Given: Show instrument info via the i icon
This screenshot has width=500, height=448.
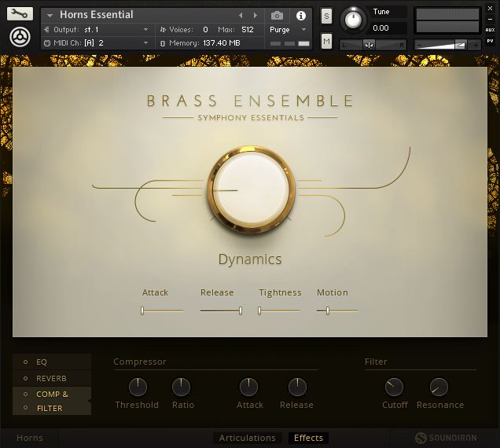Looking at the screenshot, I should (x=300, y=15).
